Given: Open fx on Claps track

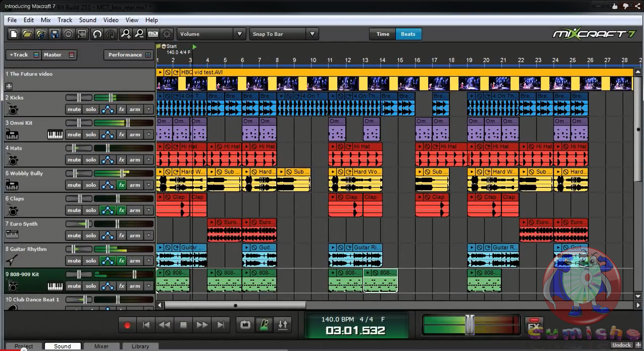Looking at the screenshot, I should 122,210.
